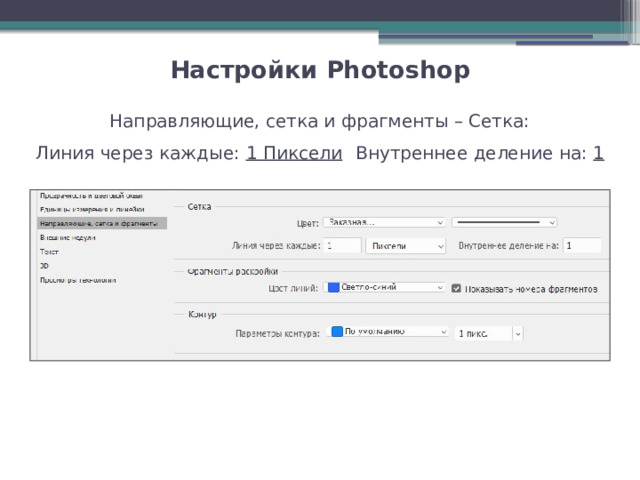This screenshot has width=640, height=480.
Task: Open grid units dropdown 'Пиксели'
Action: point(406,246)
